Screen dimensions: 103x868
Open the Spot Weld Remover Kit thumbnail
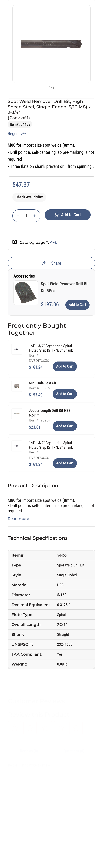click(x=26, y=293)
